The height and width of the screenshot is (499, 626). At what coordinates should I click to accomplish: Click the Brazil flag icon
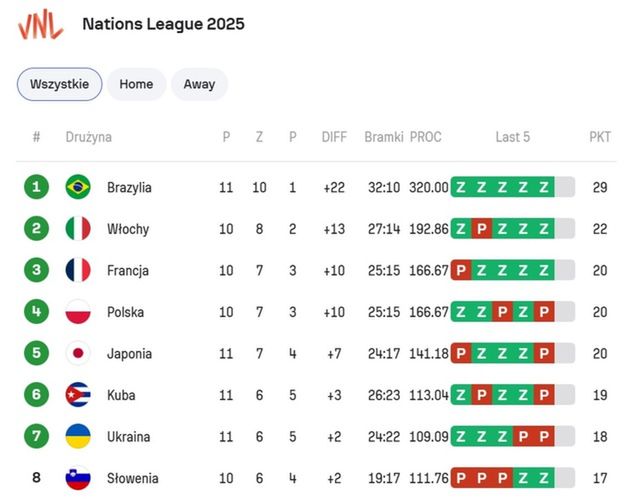78,187
